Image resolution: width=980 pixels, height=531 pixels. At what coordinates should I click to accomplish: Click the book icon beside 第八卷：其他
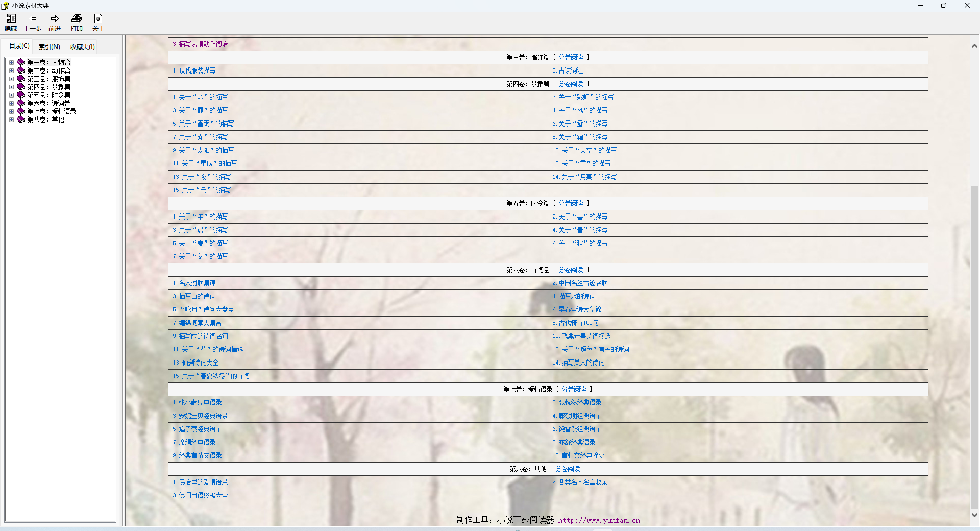(21, 119)
